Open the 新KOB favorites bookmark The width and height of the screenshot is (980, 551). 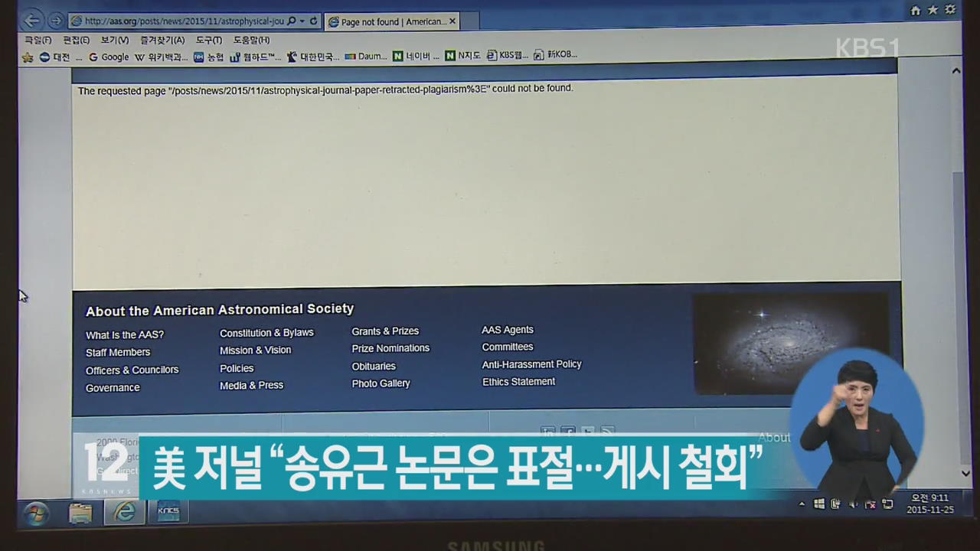click(x=555, y=54)
